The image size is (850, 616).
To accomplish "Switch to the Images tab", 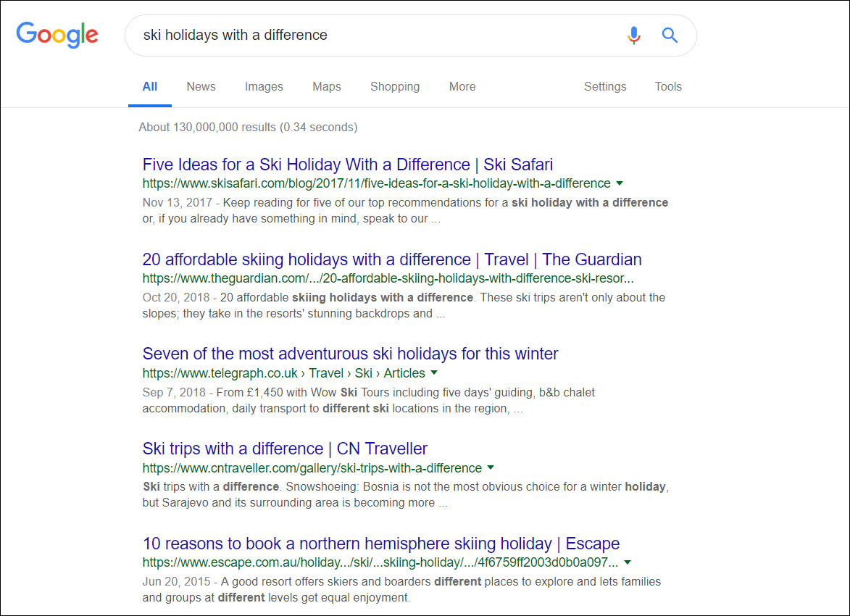I will [264, 87].
